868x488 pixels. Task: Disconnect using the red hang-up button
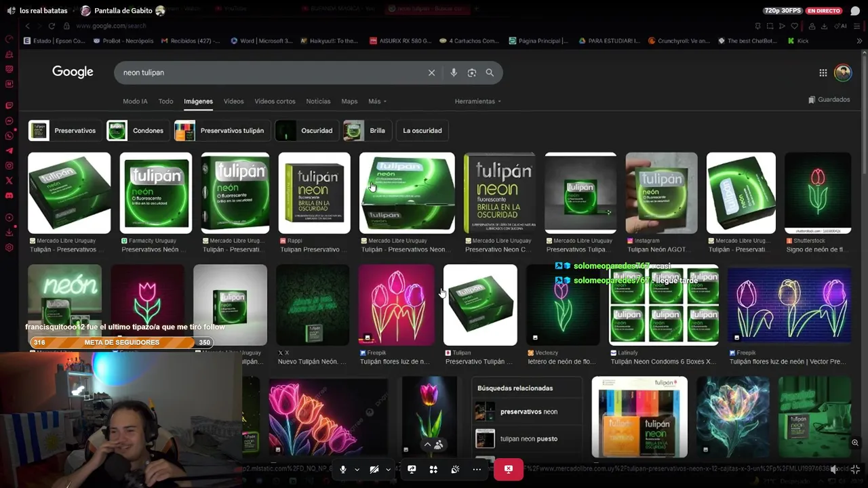[x=509, y=469]
